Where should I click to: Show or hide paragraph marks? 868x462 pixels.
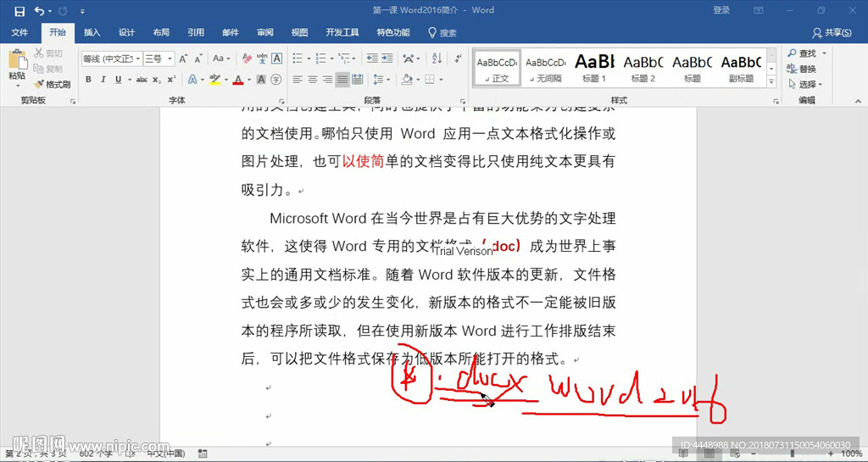(457, 58)
